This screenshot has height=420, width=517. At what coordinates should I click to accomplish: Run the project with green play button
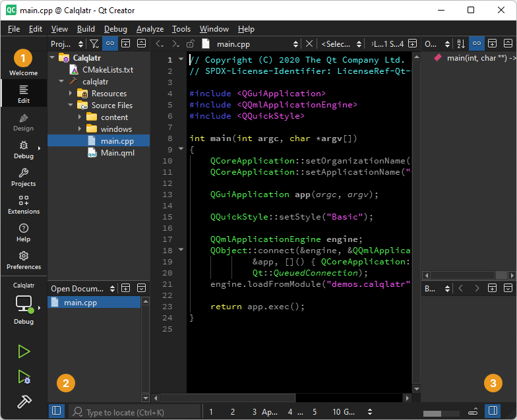24,351
